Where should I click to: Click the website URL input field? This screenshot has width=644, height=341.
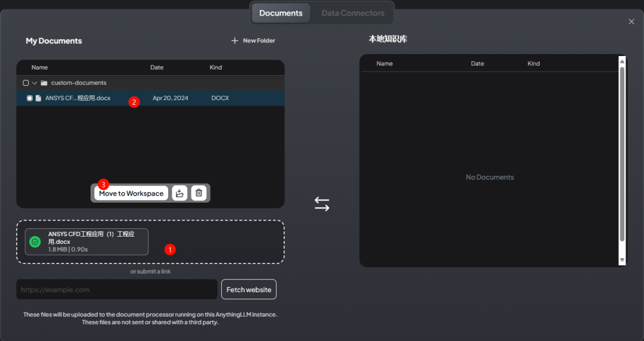click(x=117, y=290)
